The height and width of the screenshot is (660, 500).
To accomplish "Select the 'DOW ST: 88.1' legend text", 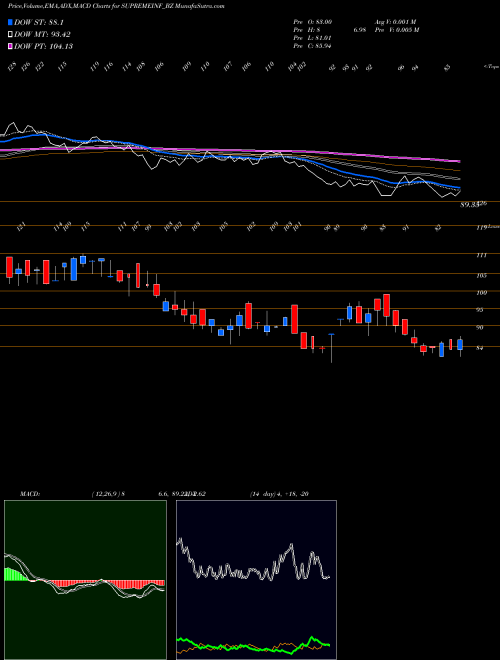I will (x=39, y=22).
